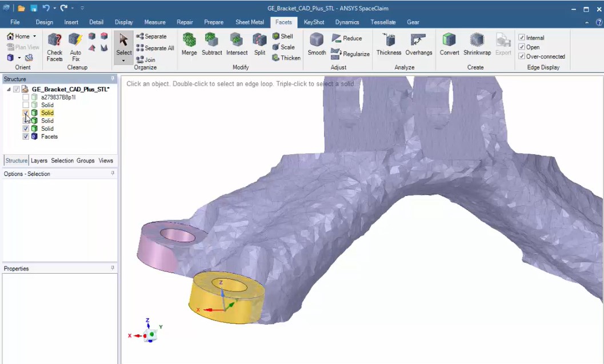Click the Thicken tool
This screenshot has height=364, width=604.
(286, 58)
